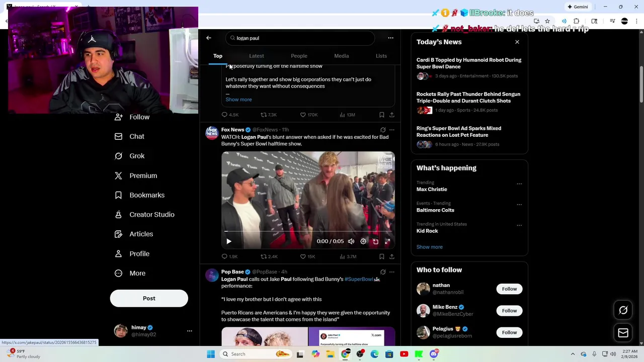Viewport: 644px width, 362px height.
Task: Open more options on the Pop Base post
Action: click(x=392, y=272)
